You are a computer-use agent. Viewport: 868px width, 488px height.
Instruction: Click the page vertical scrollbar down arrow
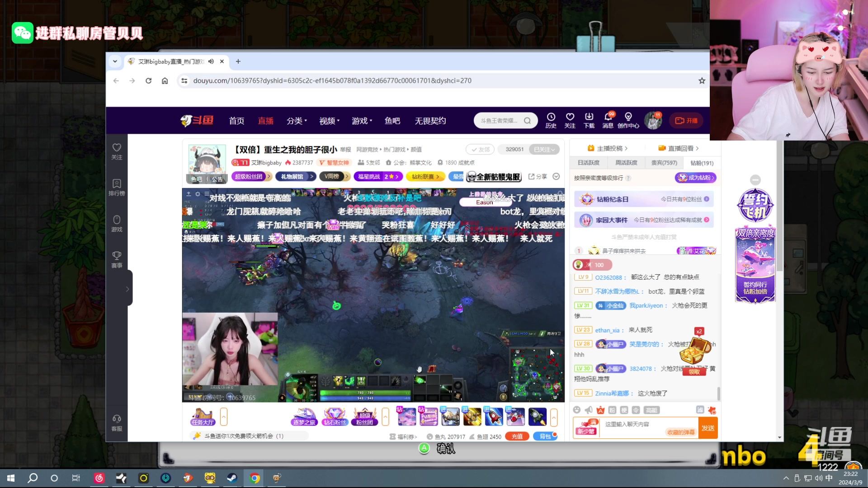click(x=779, y=437)
